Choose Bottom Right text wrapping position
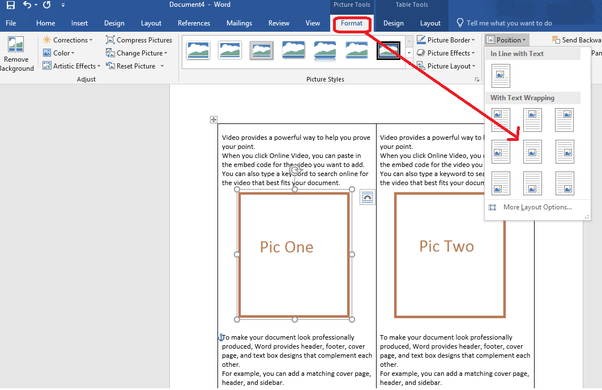The image size is (602, 390). (x=564, y=183)
